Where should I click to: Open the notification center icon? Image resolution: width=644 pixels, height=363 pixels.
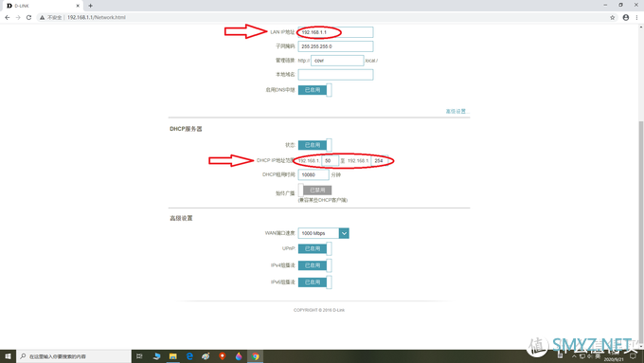(633, 356)
